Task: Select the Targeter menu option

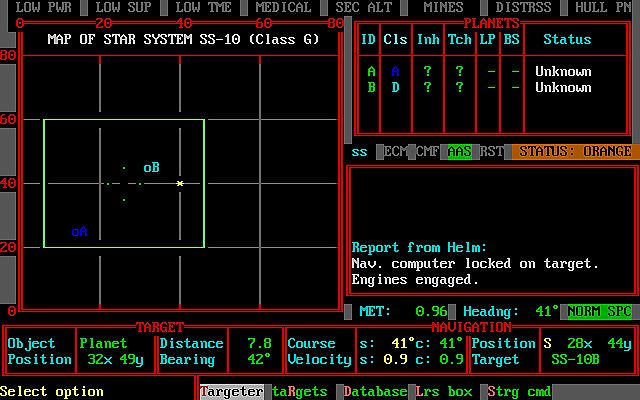Action: coord(232,391)
